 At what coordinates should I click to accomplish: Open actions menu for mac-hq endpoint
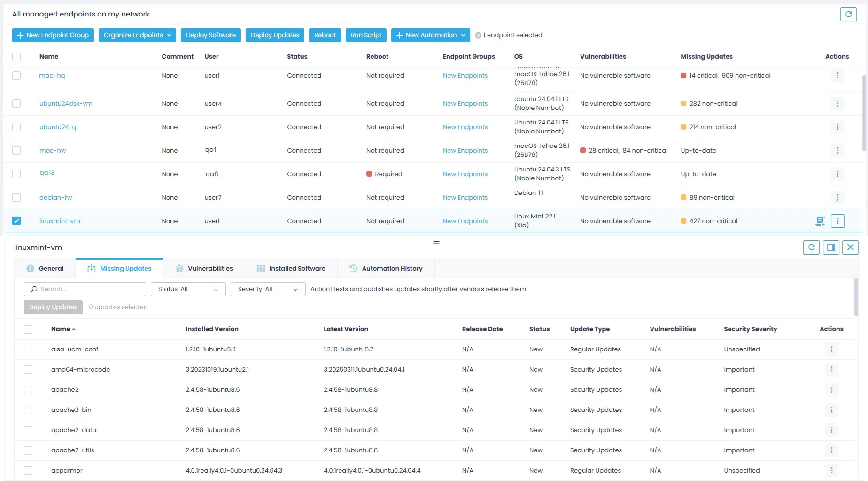click(x=837, y=76)
